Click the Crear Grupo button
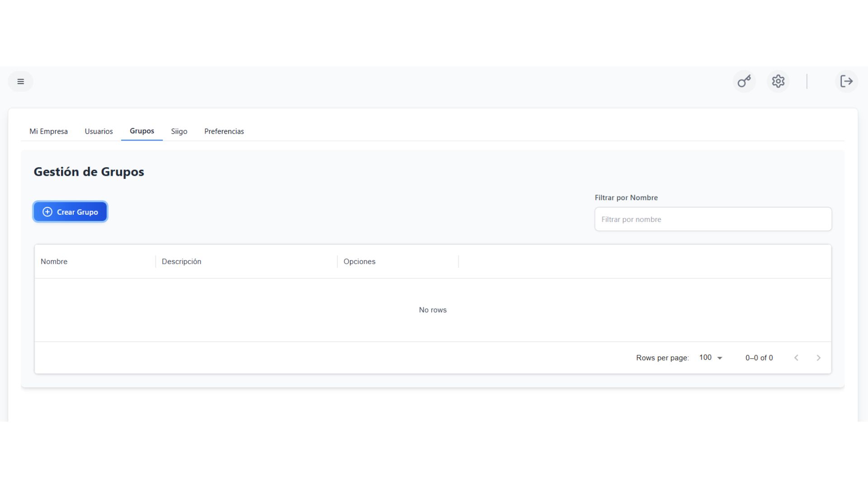The image size is (868, 488). point(70,212)
